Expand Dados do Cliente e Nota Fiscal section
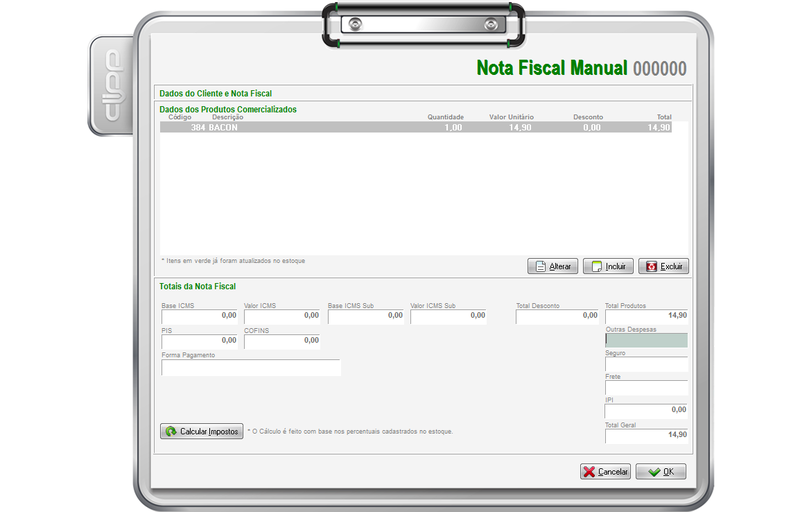The height and width of the screenshot is (512, 800). click(215, 93)
